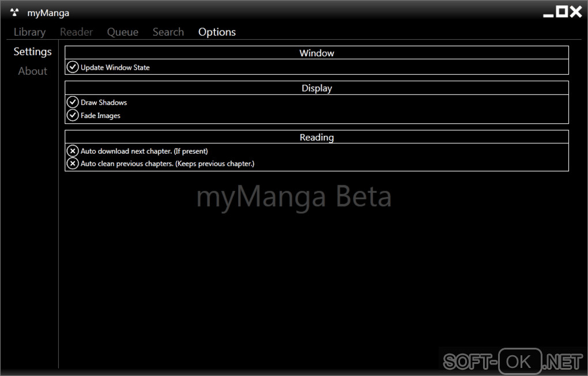Click the myManga app icon in title bar
The width and height of the screenshot is (588, 376).
14,13
